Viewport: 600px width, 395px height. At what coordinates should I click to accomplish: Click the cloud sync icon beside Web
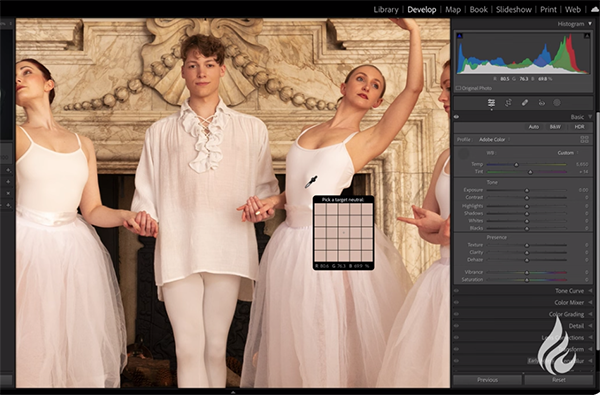[595, 10]
